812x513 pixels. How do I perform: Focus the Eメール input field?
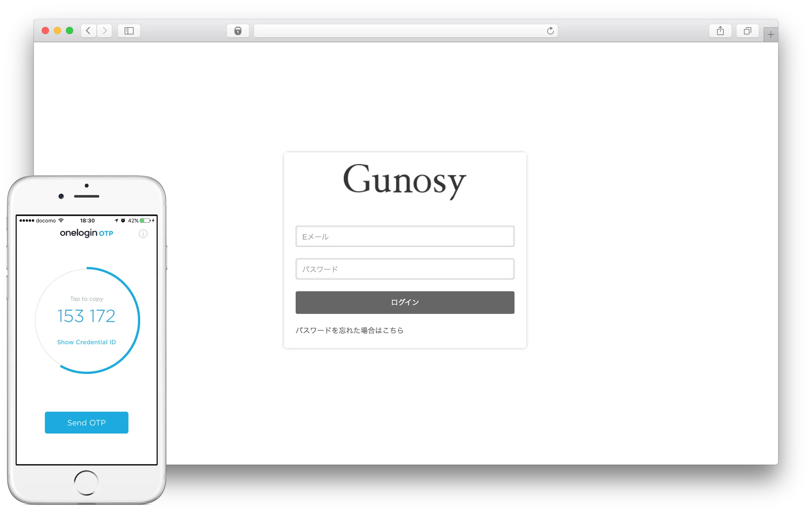click(405, 236)
